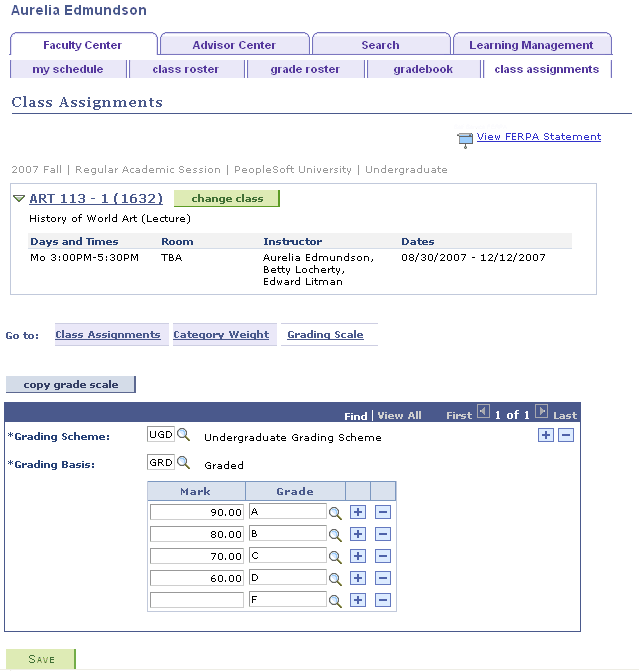The image size is (639, 671).
Task: Open the Search tab
Action: 380,45
